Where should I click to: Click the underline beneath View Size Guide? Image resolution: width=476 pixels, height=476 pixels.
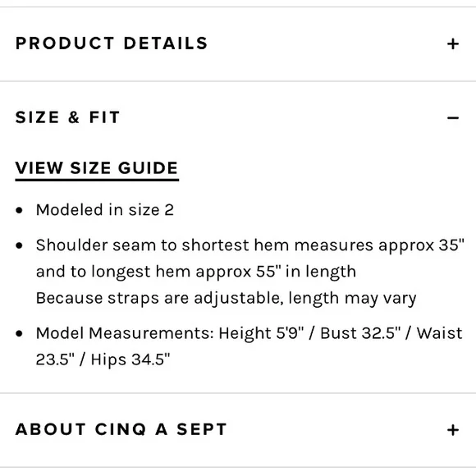[x=97, y=180]
